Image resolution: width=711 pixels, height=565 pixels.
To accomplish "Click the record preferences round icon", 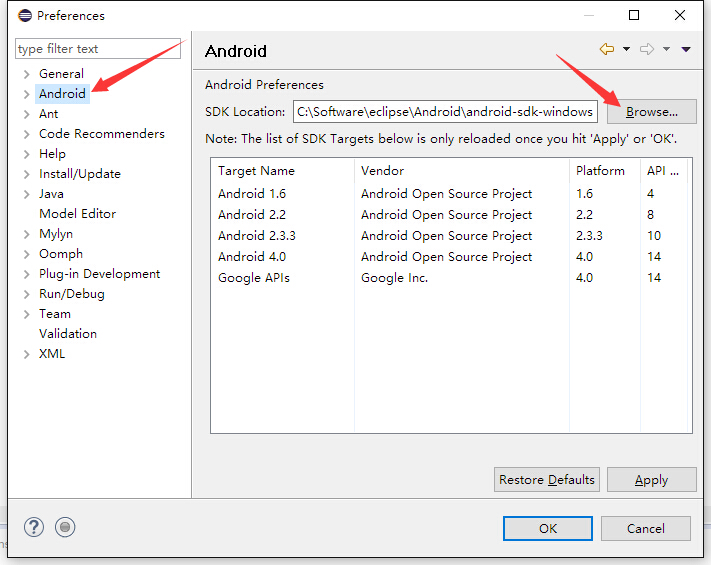I will (x=65, y=527).
